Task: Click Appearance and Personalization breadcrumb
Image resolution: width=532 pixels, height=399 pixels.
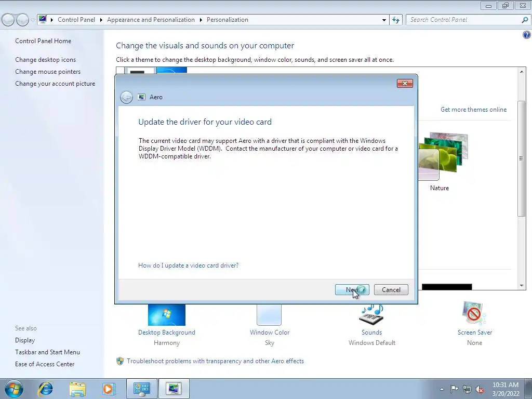Action: coord(151,20)
